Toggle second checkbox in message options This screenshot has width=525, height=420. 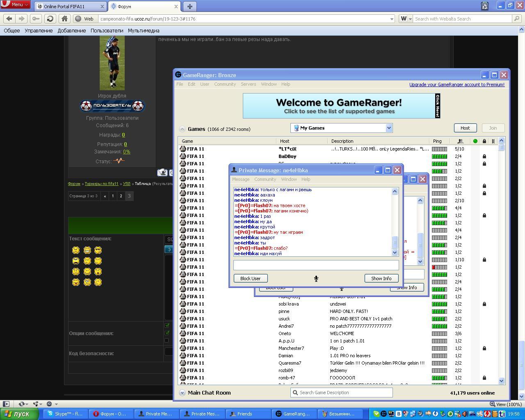[167, 333]
